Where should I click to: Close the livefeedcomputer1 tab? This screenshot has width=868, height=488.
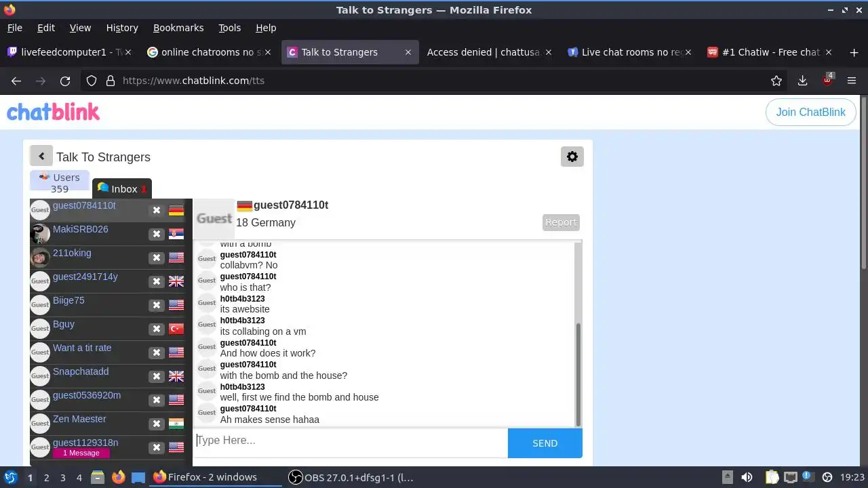click(x=130, y=52)
